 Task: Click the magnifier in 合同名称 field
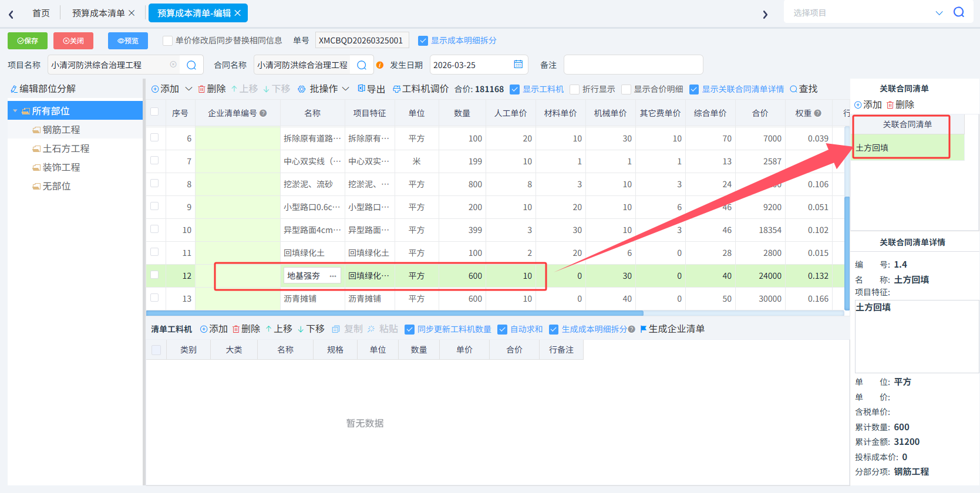point(362,65)
